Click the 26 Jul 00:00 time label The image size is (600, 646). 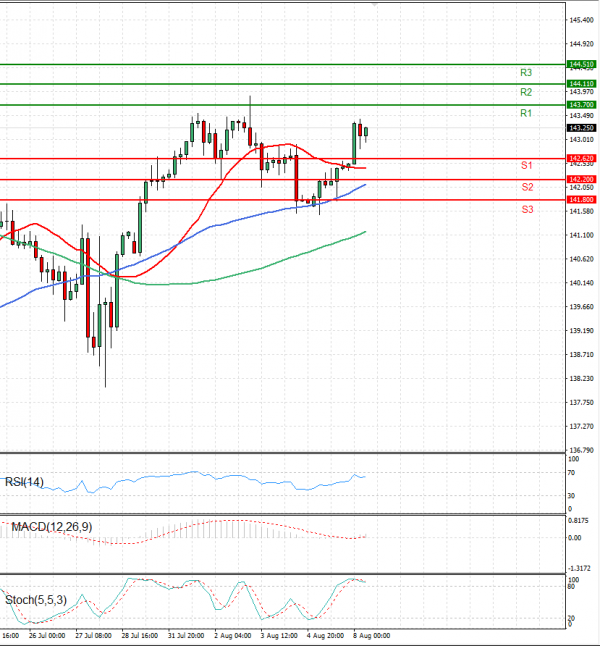click(x=47, y=636)
